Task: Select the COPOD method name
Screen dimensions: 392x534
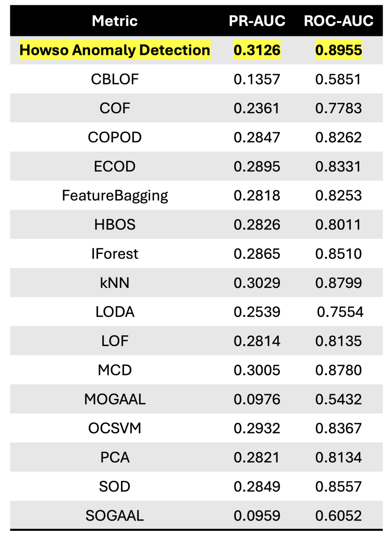Action: (x=115, y=138)
